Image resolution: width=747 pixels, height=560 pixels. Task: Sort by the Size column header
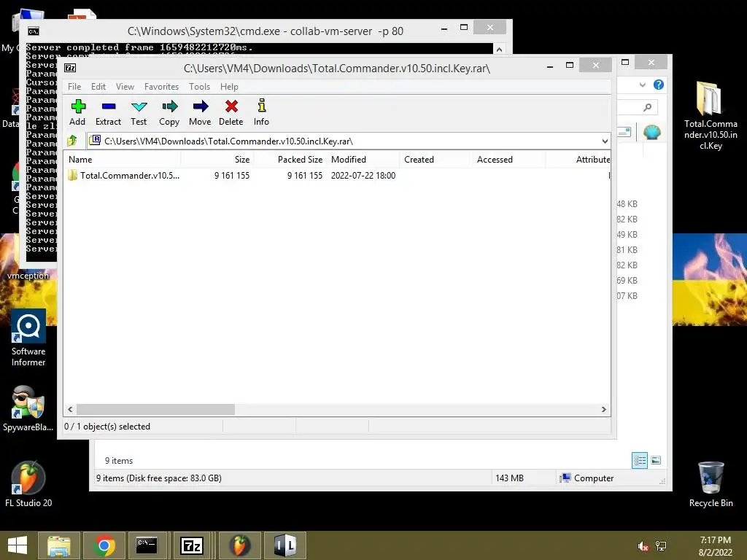tap(217, 160)
